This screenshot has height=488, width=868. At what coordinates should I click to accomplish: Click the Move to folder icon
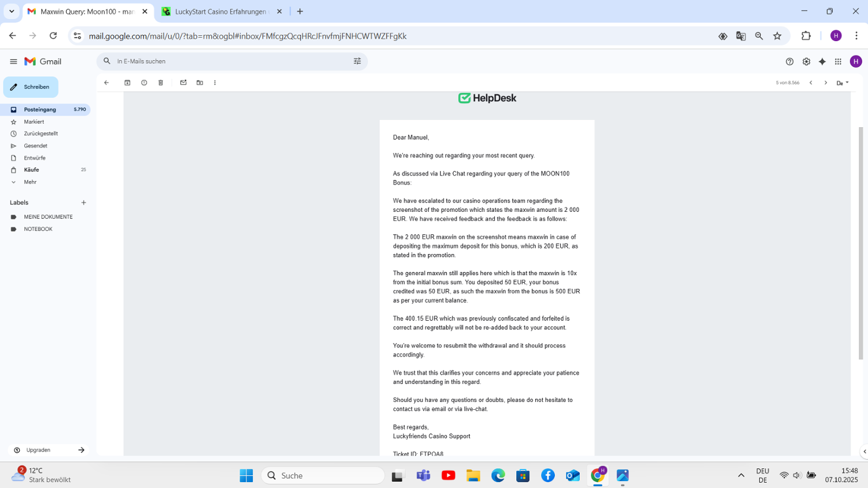pos(200,83)
